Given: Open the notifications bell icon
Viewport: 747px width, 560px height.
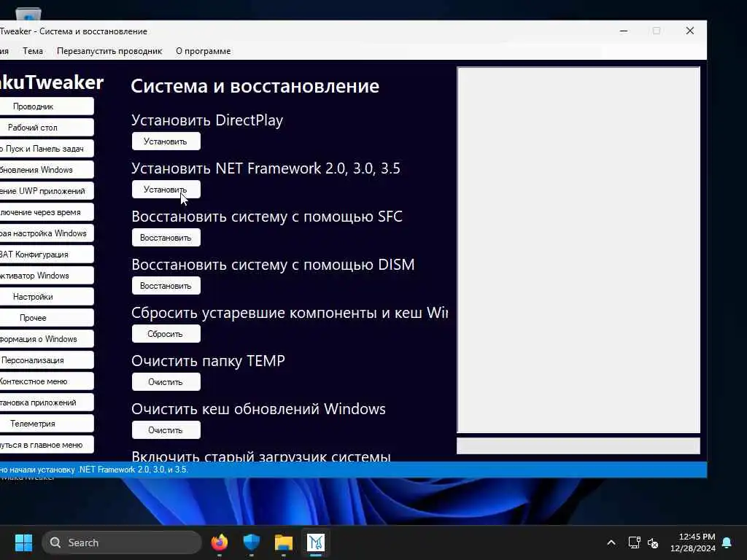Looking at the screenshot, I should pos(727,542).
